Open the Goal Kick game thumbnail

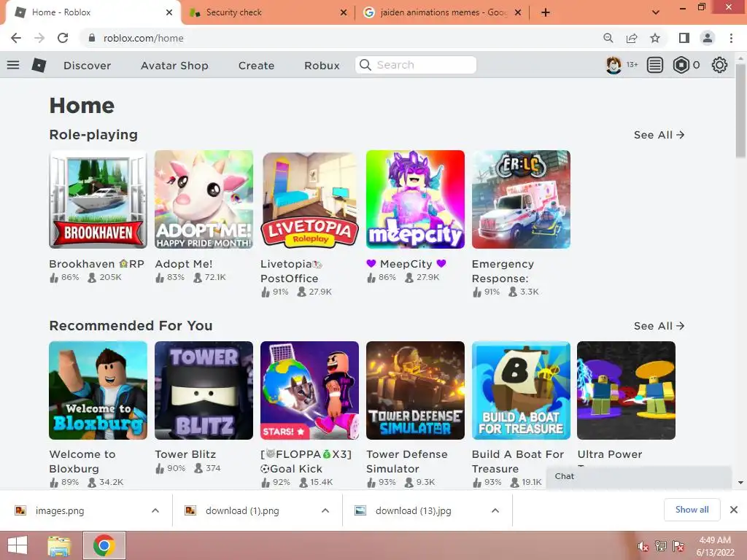(x=309, y=391)
